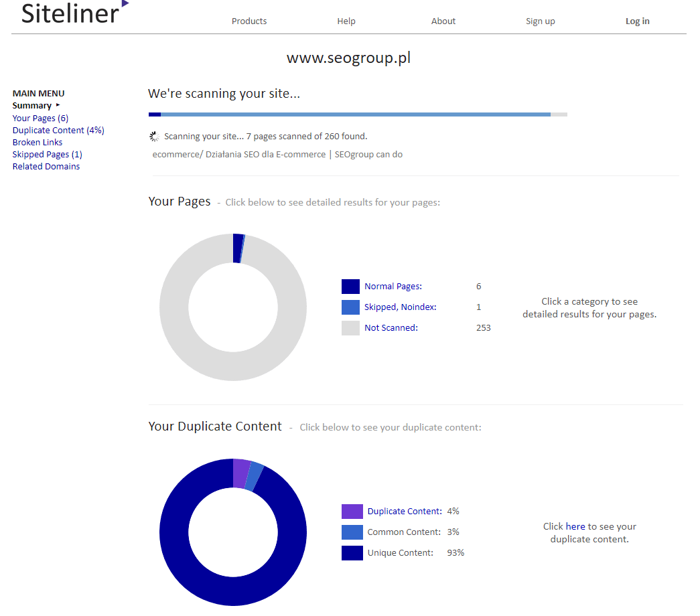The image size is (700, 616).
Task: Click the 'Your Pages' section heading
Action: click(x=179, y=202)
